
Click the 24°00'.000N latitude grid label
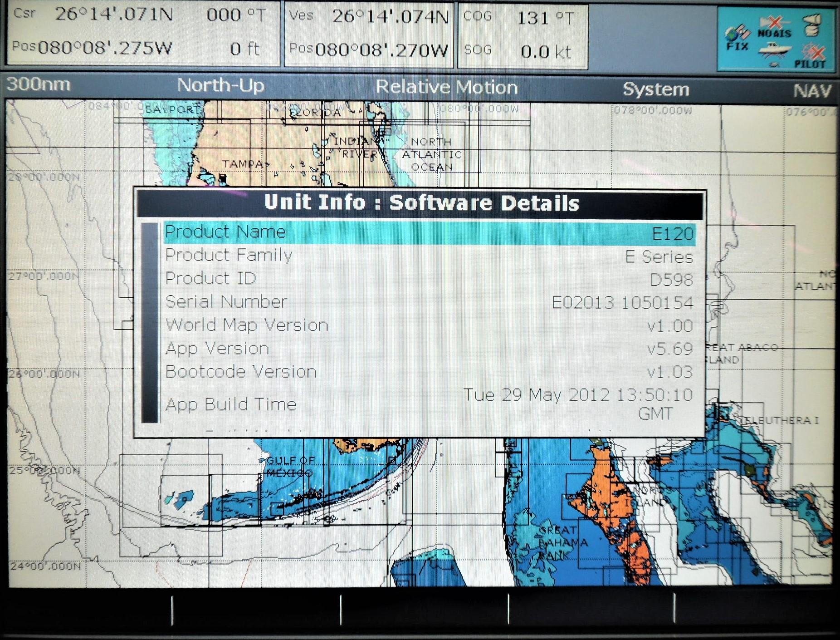click(x=45, y=566)
